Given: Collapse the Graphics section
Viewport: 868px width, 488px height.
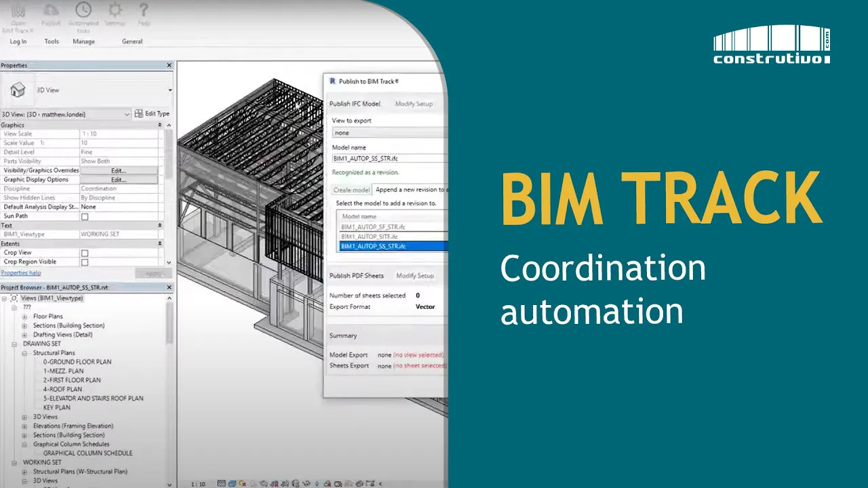Looking at the screenshot, I should pyautogui.click(x=160, y=125).
